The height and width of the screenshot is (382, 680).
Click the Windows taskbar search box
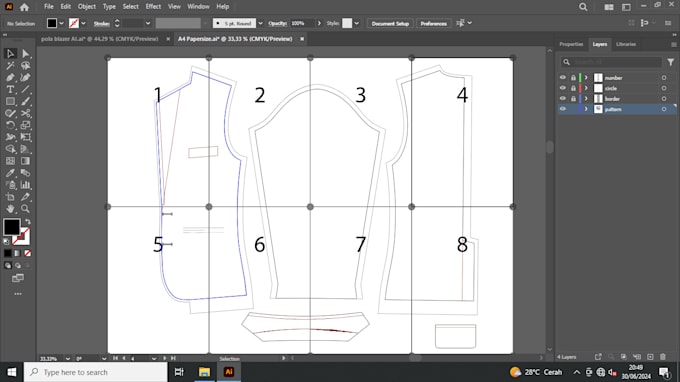[95, 372]
